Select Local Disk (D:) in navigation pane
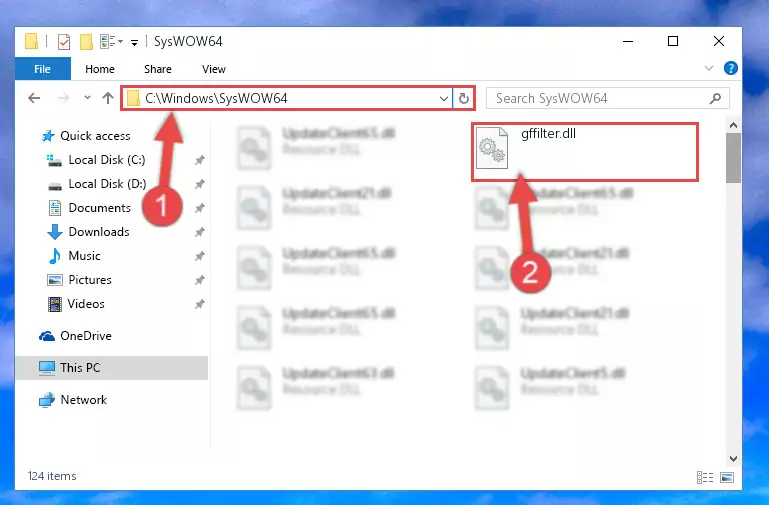The image size is (769, 505). pyautogui.click(x=107, y=184)
